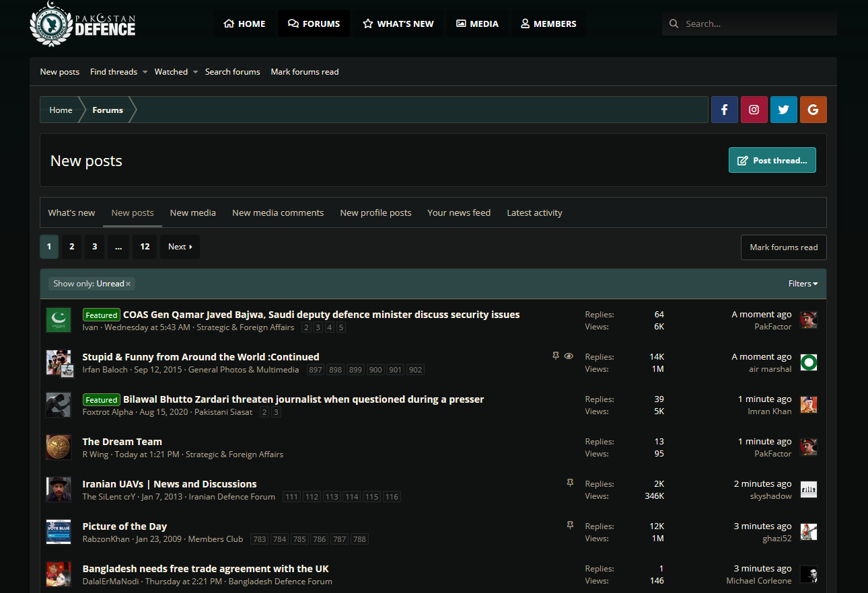Open RabzonKhan's avatar thumbnail
The height and width of the screenshot is (593, 868).
tap(59, 532)
